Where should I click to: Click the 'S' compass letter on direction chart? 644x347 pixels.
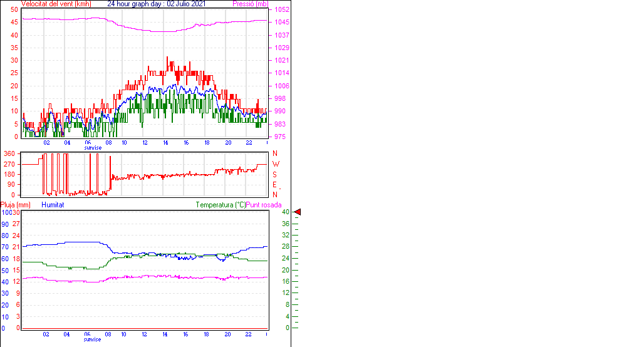[x=275, y=174]
